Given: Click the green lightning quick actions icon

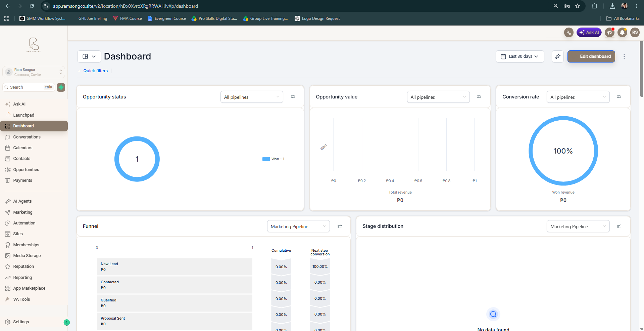Looking at the screenshot, I should click(x=61, y=87).
